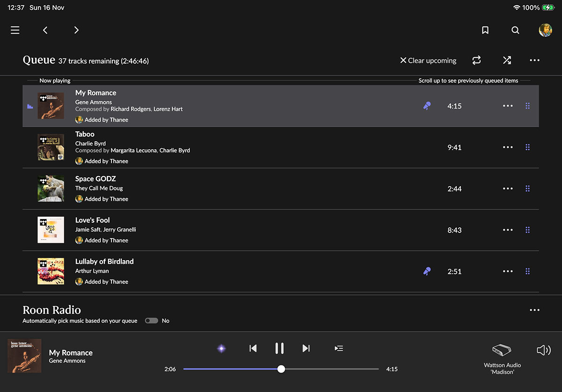Open the queue icon in player bar

339,348
